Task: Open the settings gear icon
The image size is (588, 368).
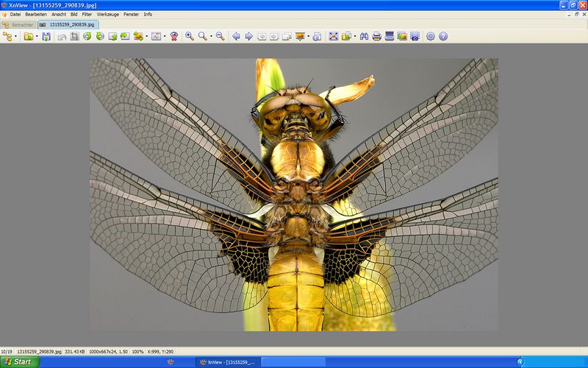Action: coord(431,36)
